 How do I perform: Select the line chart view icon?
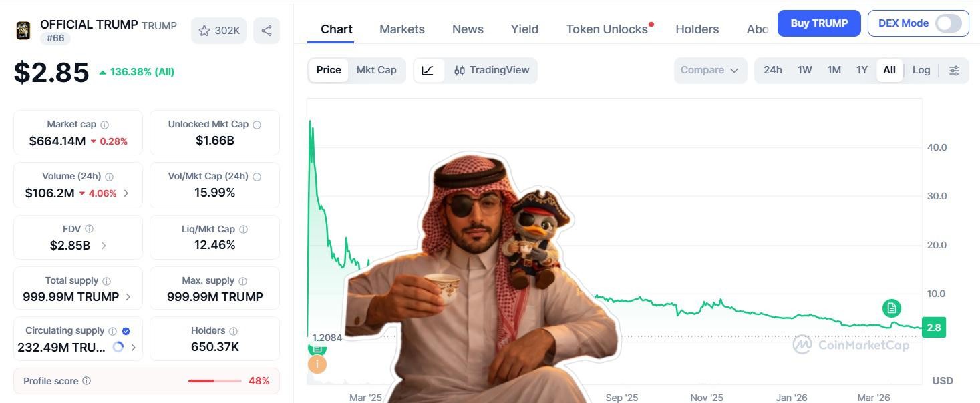tap(428, 70)
